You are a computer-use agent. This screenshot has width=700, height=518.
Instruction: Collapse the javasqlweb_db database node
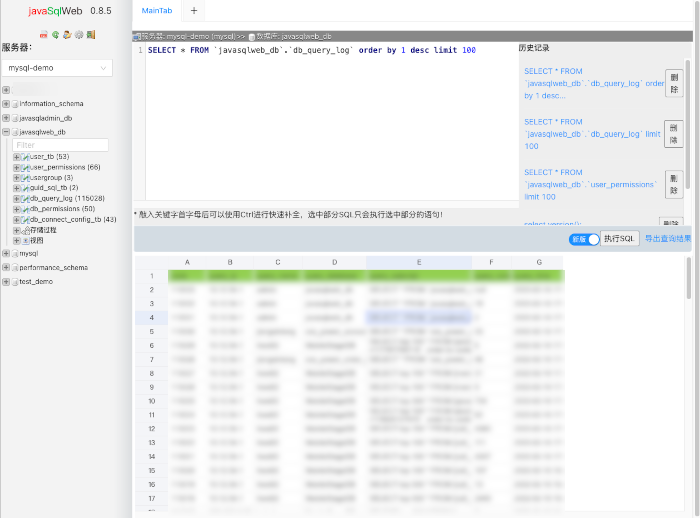(6, 132)
